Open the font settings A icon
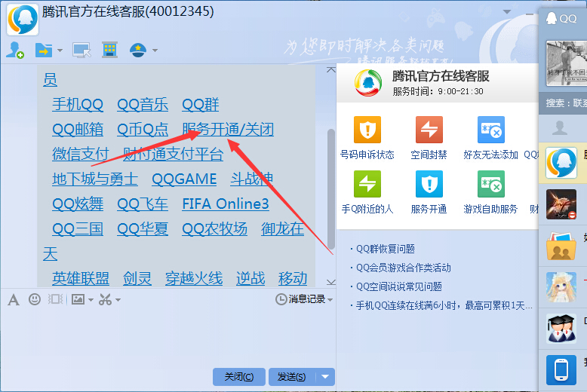Screen dimensions: 587x392 tap(14, 299)
